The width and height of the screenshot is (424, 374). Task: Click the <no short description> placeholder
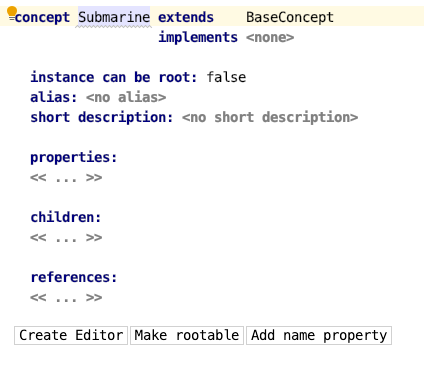pos(270,117)
